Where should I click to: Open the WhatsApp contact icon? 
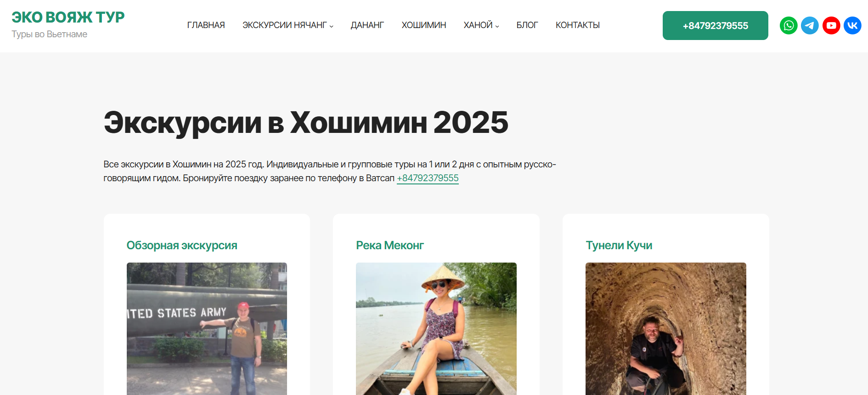789,25
